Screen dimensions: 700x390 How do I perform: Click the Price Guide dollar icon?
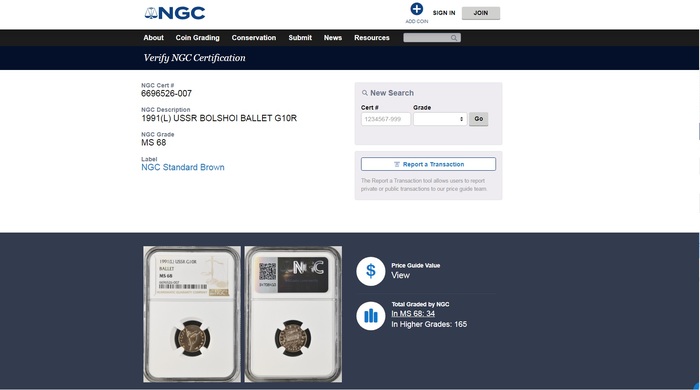coord(371,271)
